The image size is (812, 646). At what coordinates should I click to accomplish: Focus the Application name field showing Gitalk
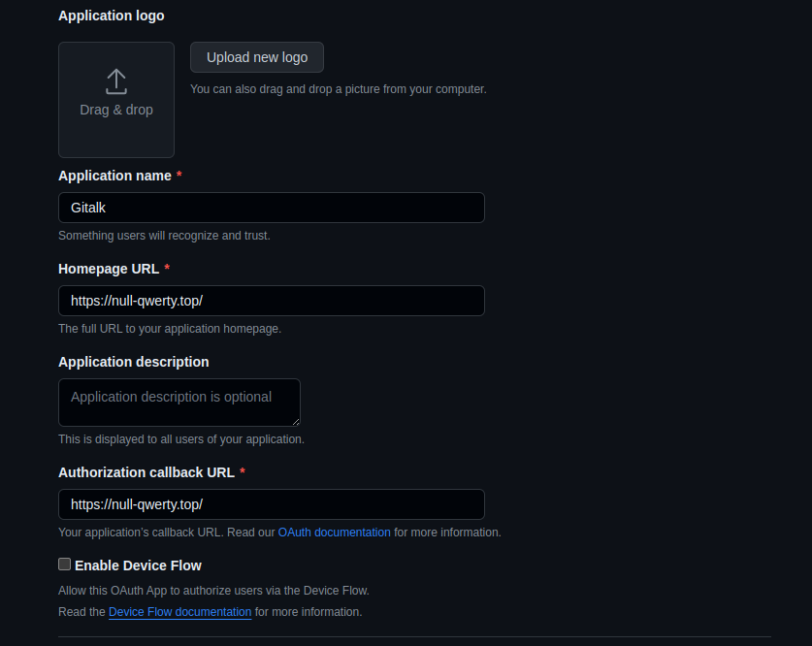pos(271,207)
